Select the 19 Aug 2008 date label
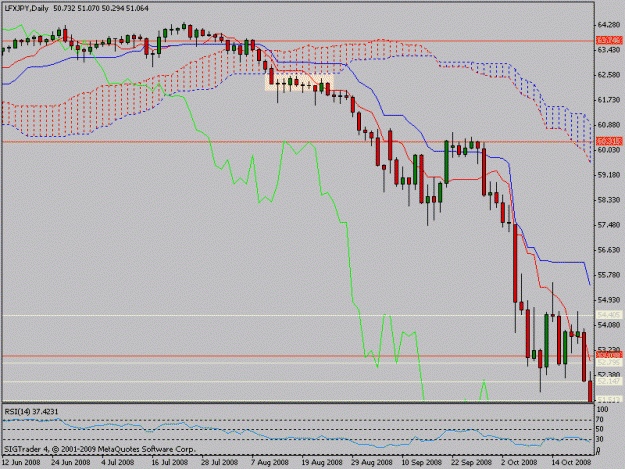Image resolution: width=625 pixels, height=469 pixels. [x=322, y=462]
